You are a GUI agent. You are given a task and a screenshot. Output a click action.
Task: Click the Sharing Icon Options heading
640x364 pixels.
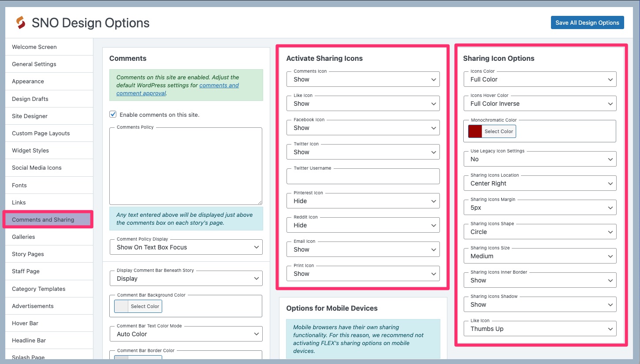click(x=499, y=58)
